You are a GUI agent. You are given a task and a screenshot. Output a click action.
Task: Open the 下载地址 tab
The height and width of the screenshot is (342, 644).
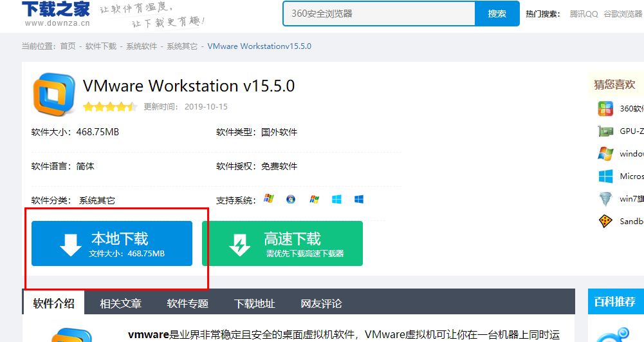255,304
